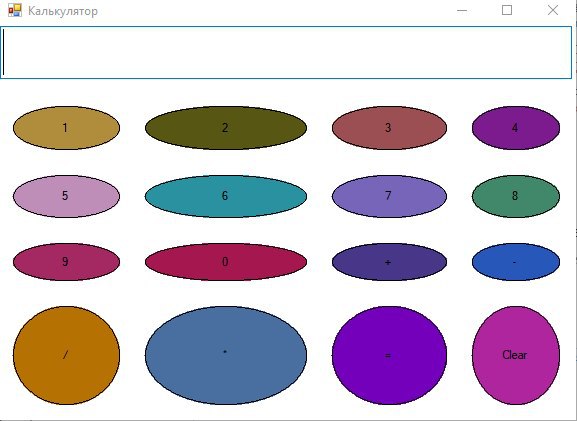
Task: Tap the green oval button labeled 8
Action: (x=516, y=196)
